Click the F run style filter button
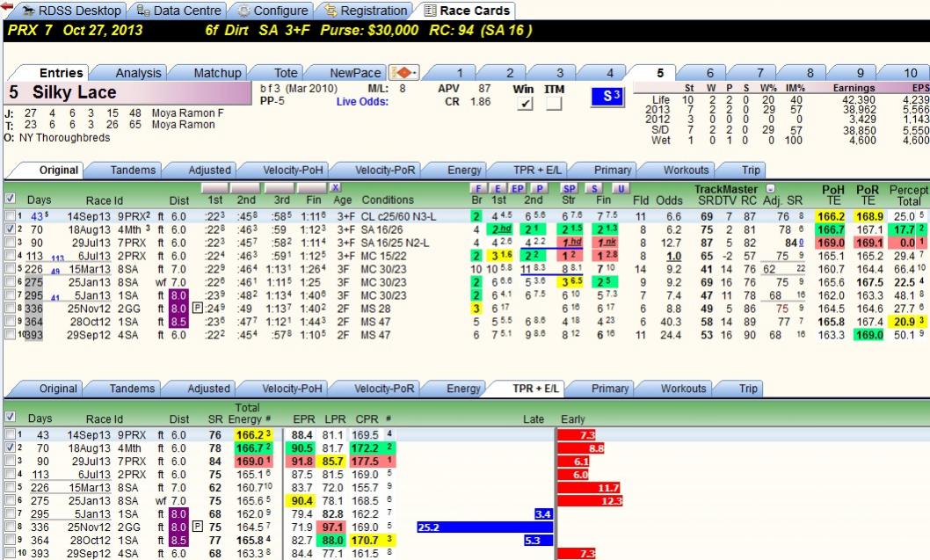The image size is (930, 560). (x=477, y=189)
